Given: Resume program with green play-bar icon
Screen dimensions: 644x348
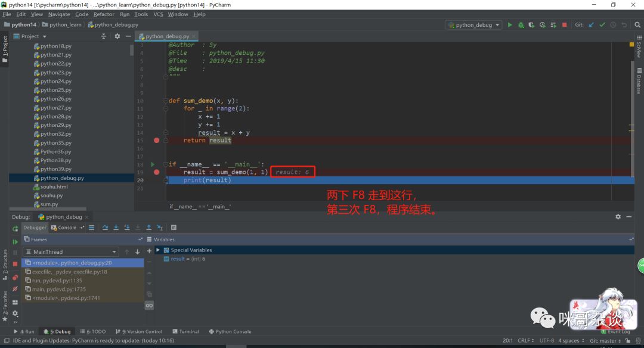Looking at the screenshot, I should click(15, 242).
